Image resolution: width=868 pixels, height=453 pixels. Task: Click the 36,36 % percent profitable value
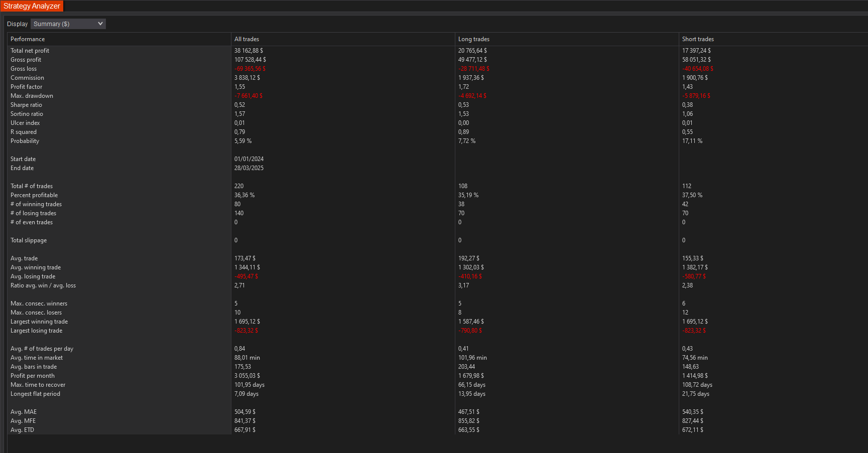(244, 195)
